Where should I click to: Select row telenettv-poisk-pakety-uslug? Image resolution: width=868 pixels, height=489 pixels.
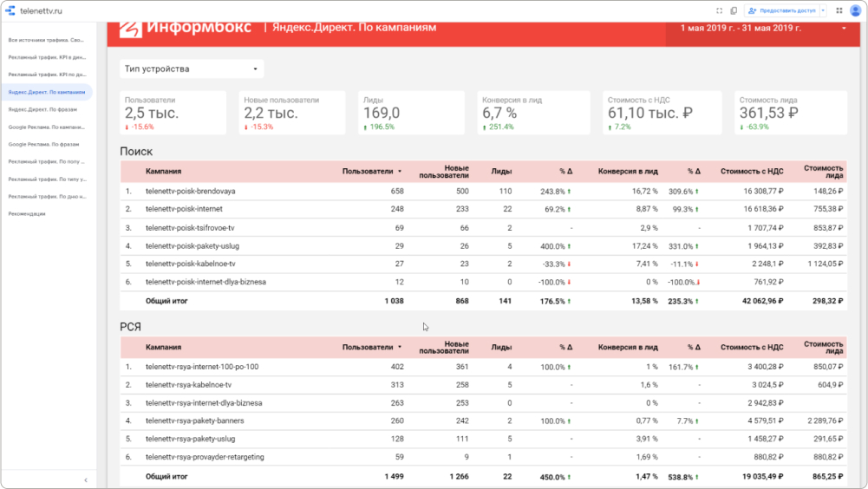[483, 246]
